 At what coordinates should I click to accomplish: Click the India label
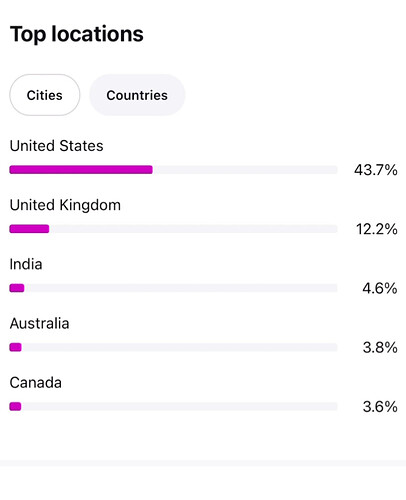26,264
